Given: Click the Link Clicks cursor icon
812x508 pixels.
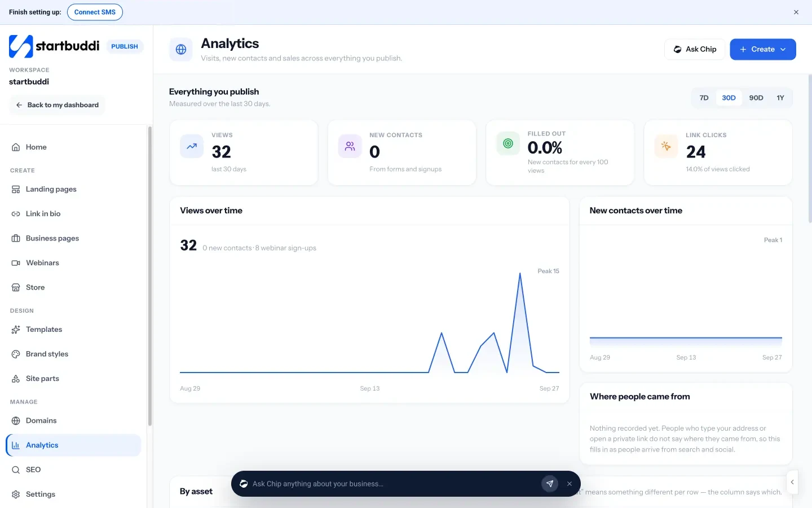Looking at the screenshot, I should (666, 146).
